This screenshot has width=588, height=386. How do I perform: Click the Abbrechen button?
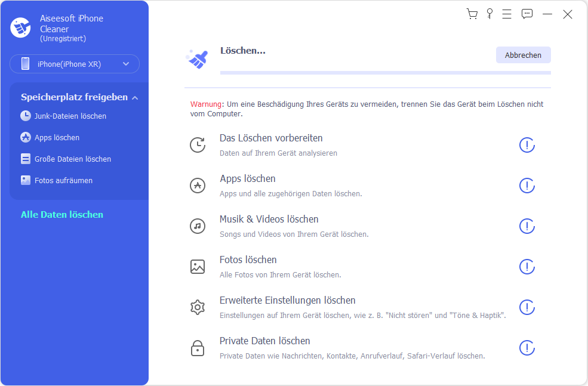(x=523, y=55)
